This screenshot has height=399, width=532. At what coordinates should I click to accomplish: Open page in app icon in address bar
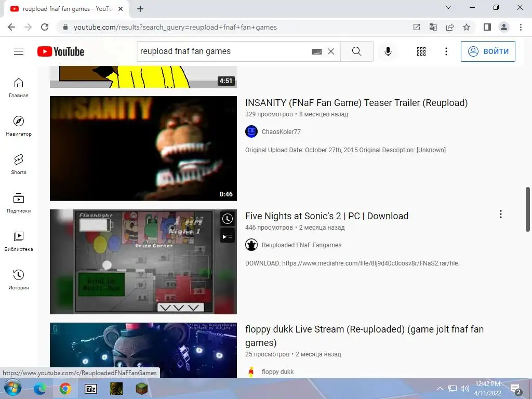coord(416,27)
